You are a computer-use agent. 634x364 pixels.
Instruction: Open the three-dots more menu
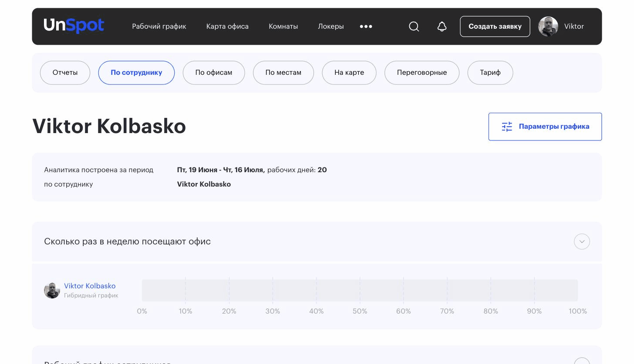click(x=366, y=27)
